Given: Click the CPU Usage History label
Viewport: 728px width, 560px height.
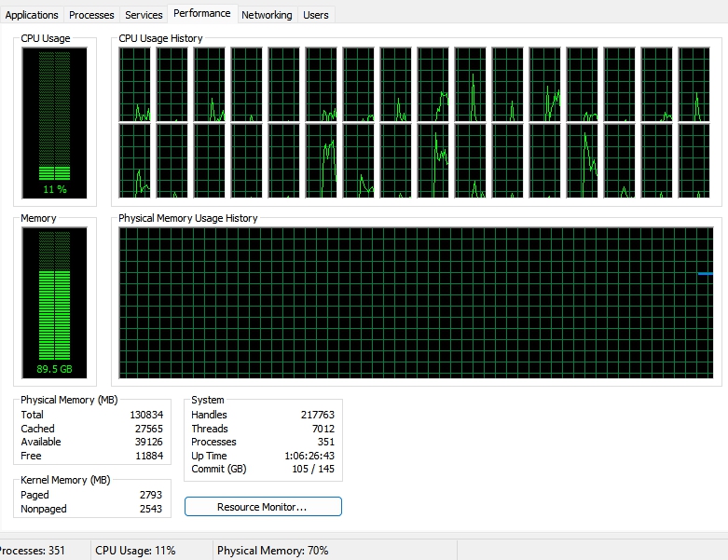Looking at the screenshot, I should coord(160,38).
